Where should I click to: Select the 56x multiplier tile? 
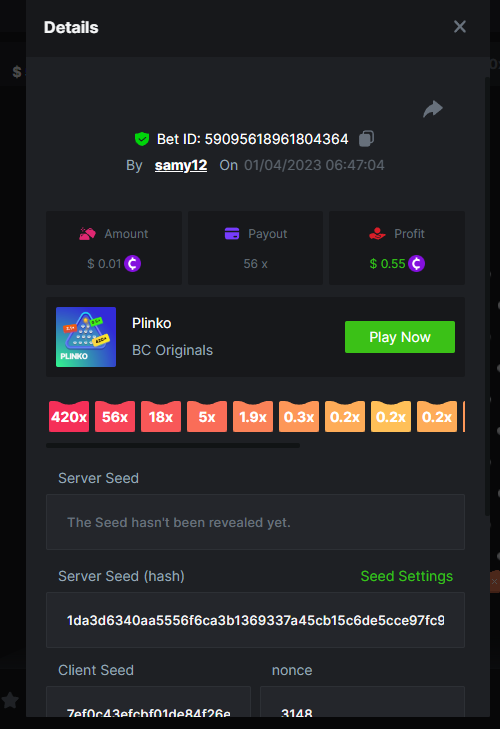coord(115,417)
